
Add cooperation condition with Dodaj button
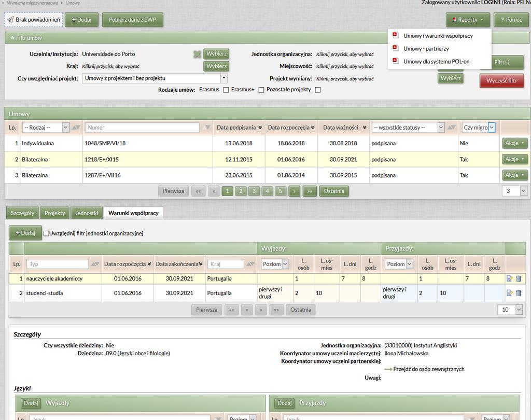tap(25, 233)
